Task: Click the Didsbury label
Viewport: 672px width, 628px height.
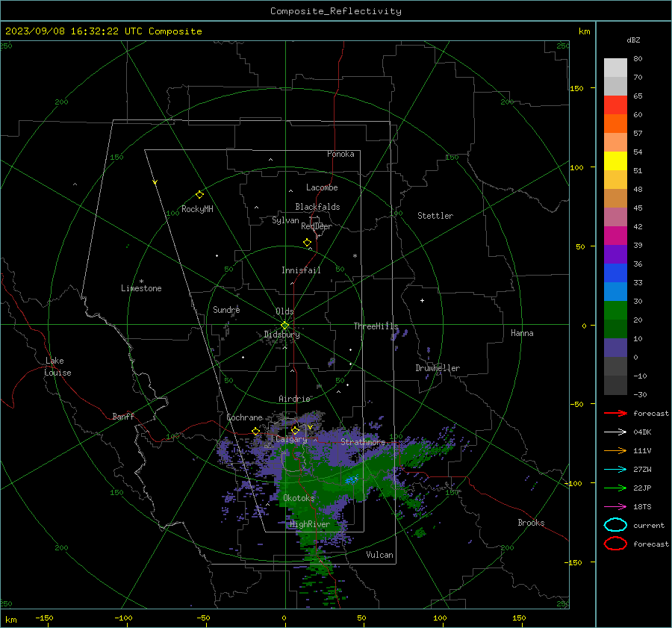Action: point(281,335)
